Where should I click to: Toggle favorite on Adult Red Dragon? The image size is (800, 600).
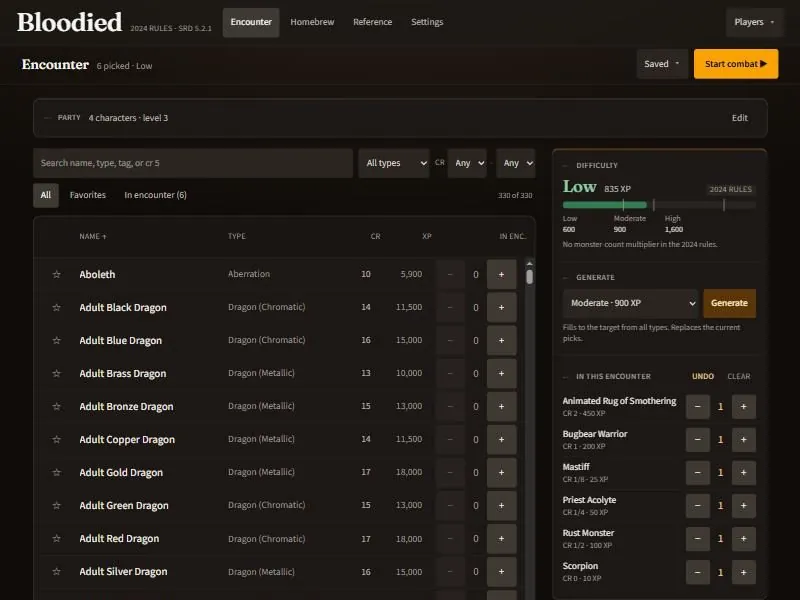(x=57, y=539)
